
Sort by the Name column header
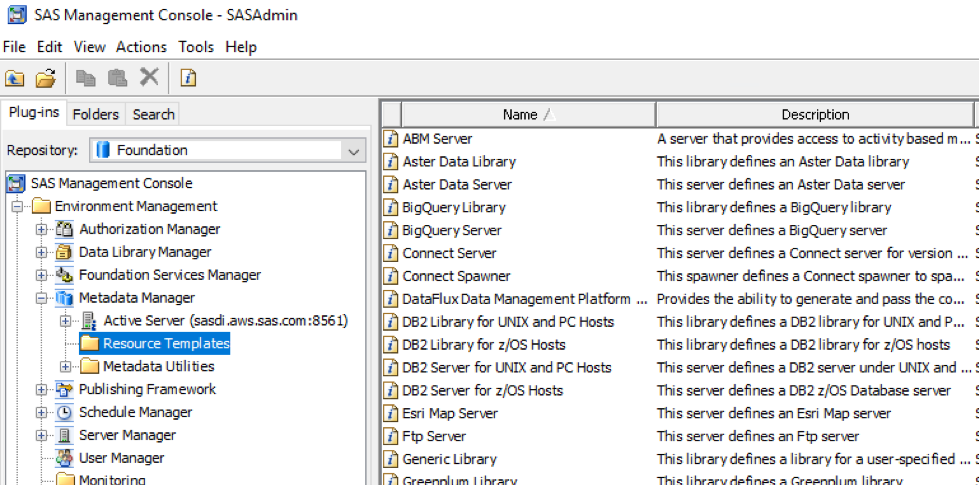point(520,114)
